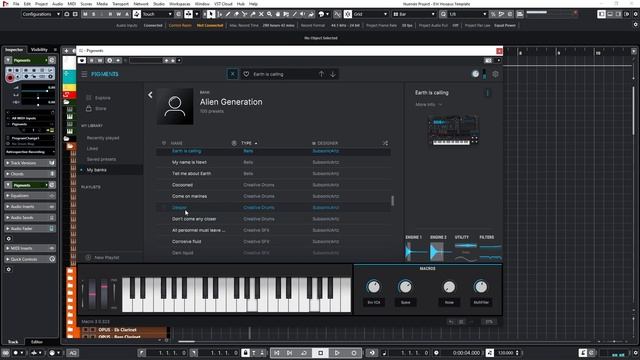Expand the Track Versions section
The image size is (640, 360).
[30, 163]
